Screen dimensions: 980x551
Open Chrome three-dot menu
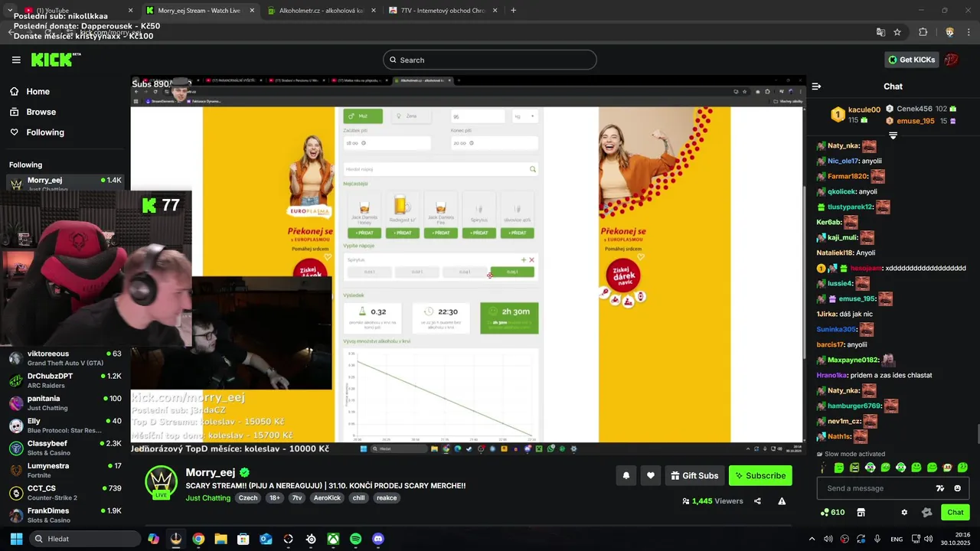[x=969, y=32]
